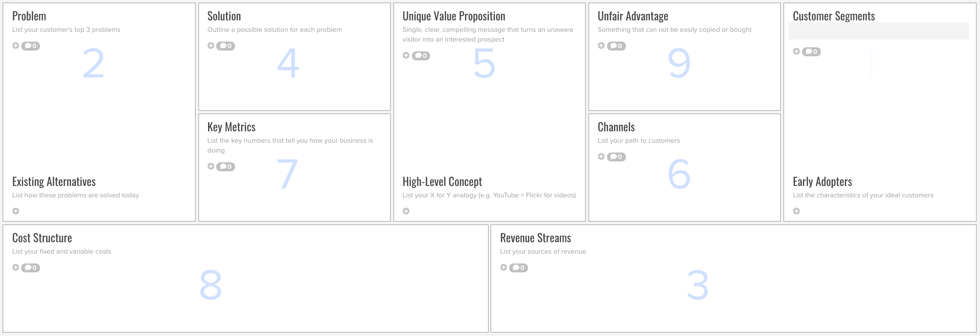The width and height of the screenshot is (980, 336).
Task: Add an item to Cost Structure
Action: [16, 267]
